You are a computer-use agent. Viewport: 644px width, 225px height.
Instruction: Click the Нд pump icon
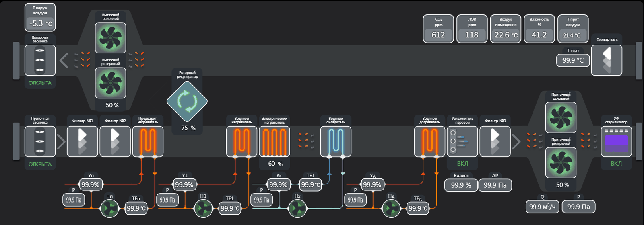pos(391,209)
